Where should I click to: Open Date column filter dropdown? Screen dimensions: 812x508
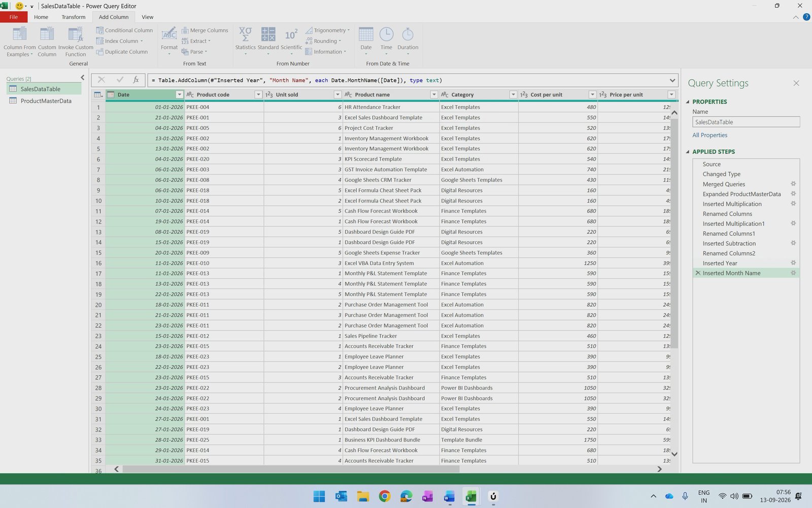179,94
